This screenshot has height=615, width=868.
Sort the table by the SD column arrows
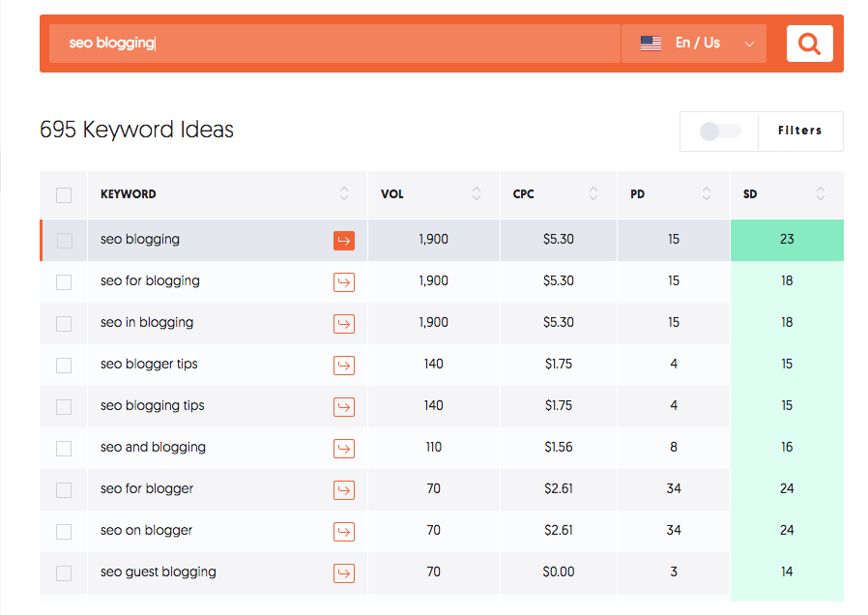pyautogui.click(x=820, y=193)
